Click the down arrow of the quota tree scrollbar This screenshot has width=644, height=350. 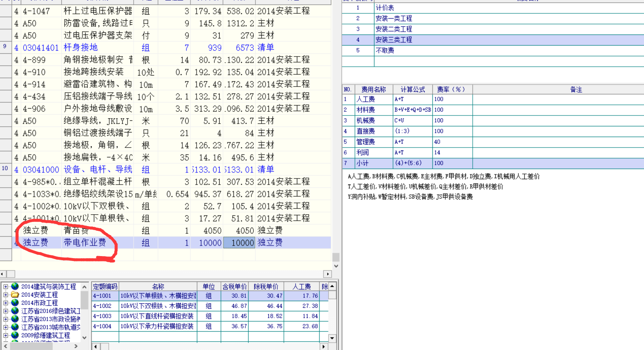(x=84, y=337)
